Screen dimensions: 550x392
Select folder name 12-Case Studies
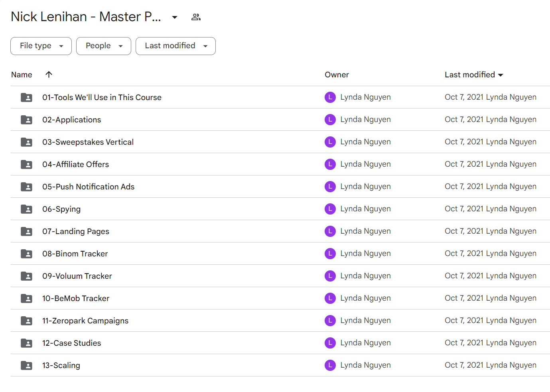(72, 343)
